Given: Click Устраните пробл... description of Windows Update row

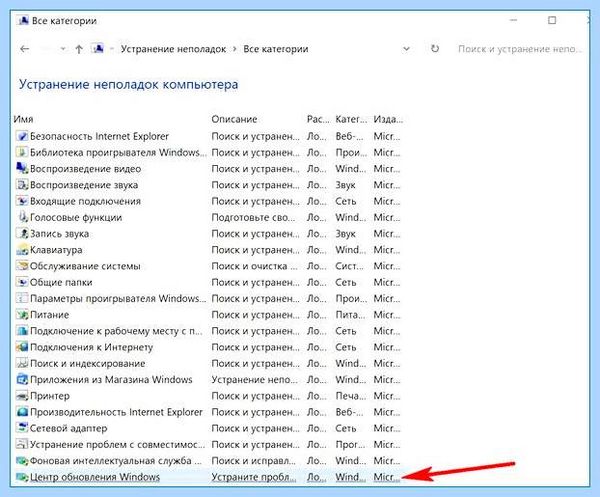Looking at the screenshot, I should [x=254, y=477].
